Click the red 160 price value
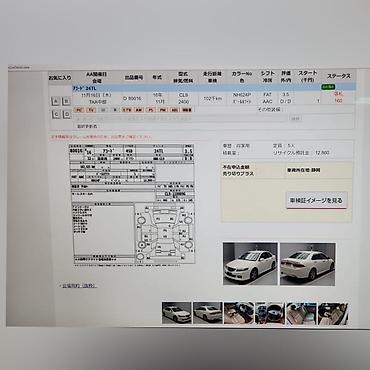Image resolution: width=370 pixels, height=370 pixels. (x=339, y=100)
